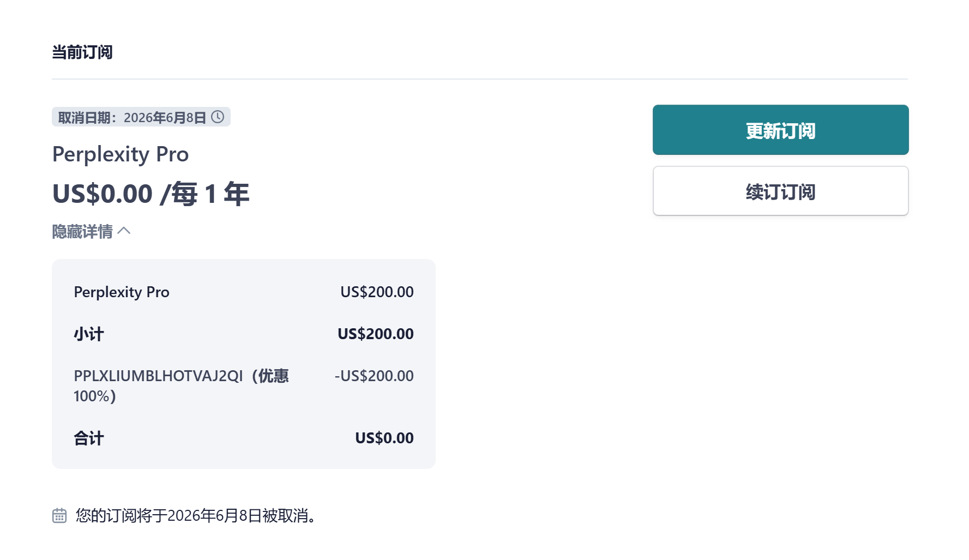Click the 您的订阅将于2026年6月8日被取消 notice text

click(x=196, y=515)
